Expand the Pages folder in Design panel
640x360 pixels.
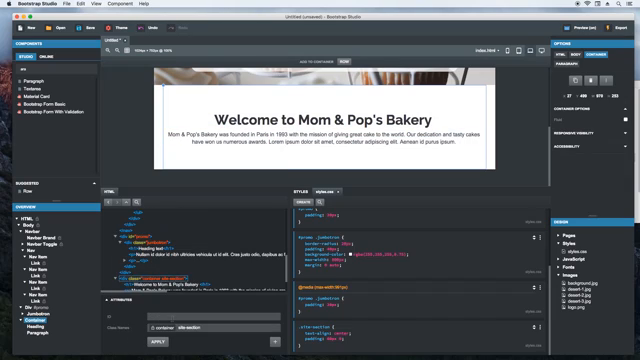[558, 236]
